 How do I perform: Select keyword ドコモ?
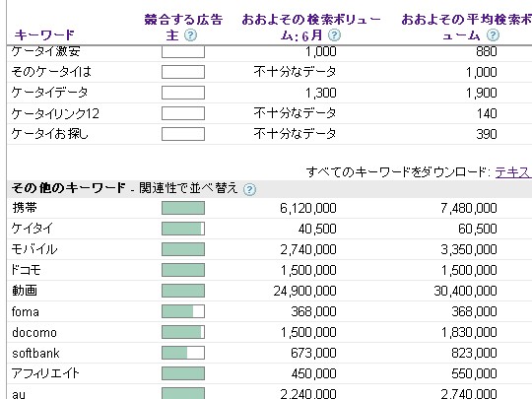coord(27,270)
